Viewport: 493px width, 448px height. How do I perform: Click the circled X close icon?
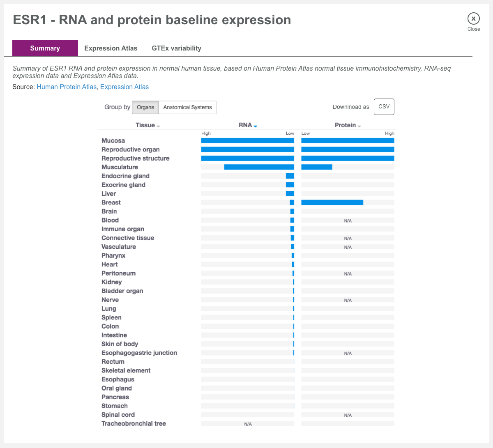(x=473, y=18)
